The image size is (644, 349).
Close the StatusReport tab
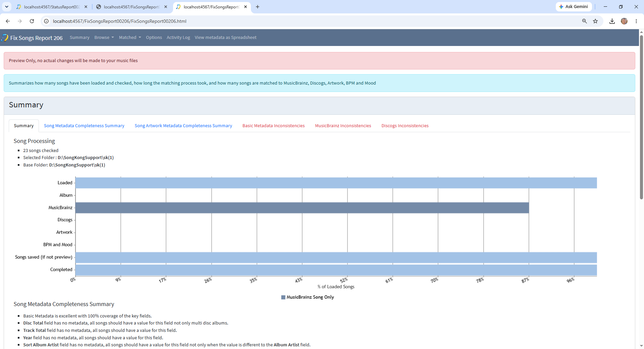click(86, 7)
